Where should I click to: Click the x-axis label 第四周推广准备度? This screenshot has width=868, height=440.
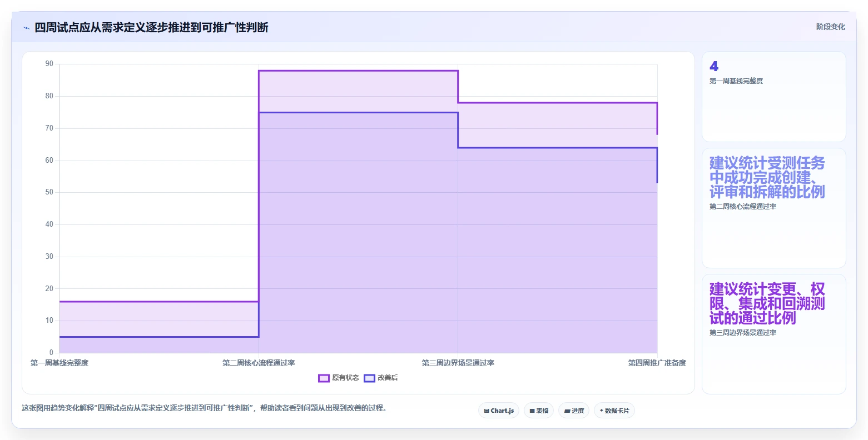coord(657,363)
